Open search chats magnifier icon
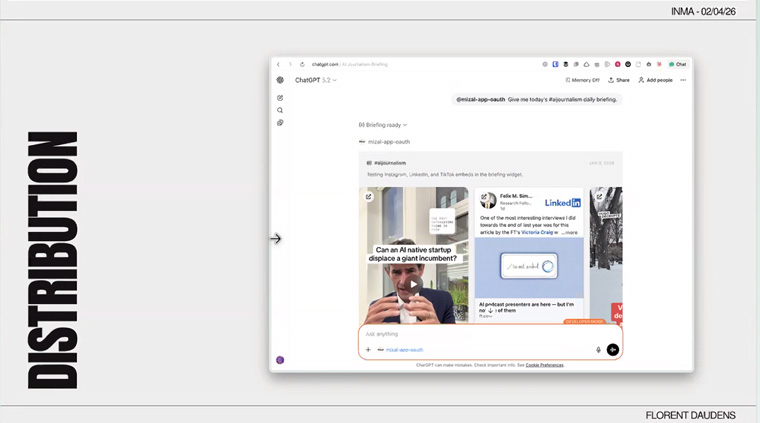 coord(280,110)
